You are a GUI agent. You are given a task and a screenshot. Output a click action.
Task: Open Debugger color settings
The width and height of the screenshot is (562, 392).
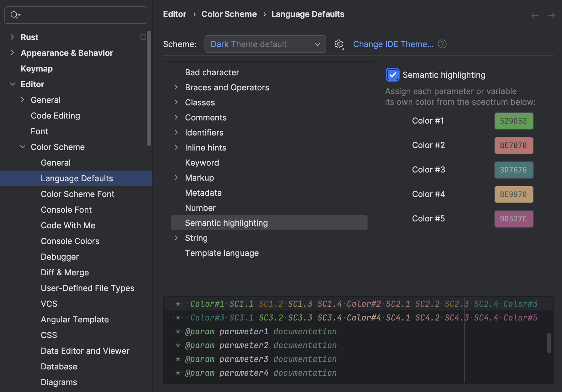[x=60, y=257]
